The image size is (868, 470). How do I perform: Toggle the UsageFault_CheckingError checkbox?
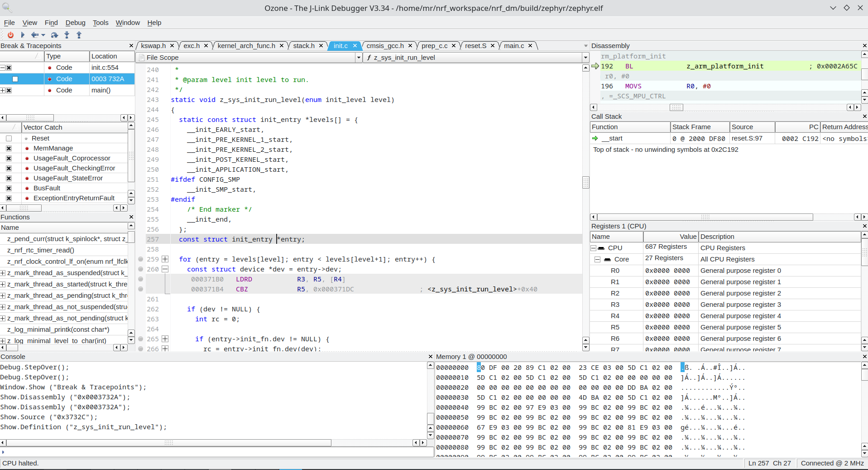[9, 168]
